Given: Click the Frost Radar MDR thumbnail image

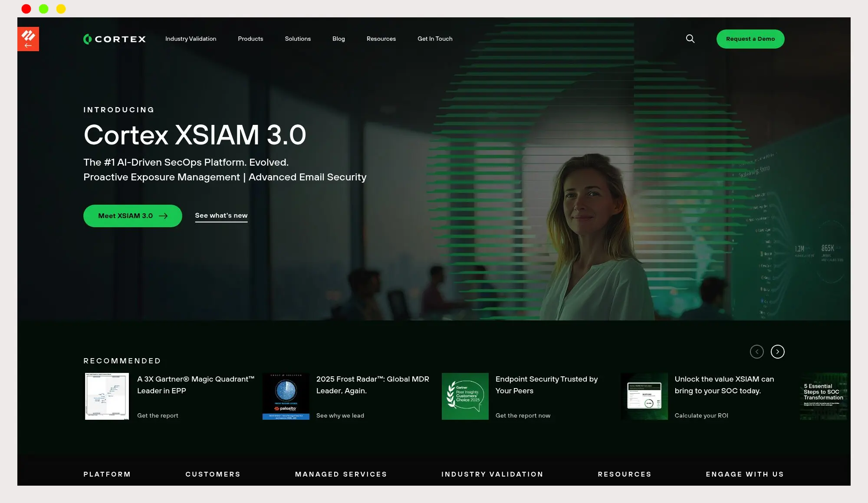Looking at the screenshot, I should [286, 396].
